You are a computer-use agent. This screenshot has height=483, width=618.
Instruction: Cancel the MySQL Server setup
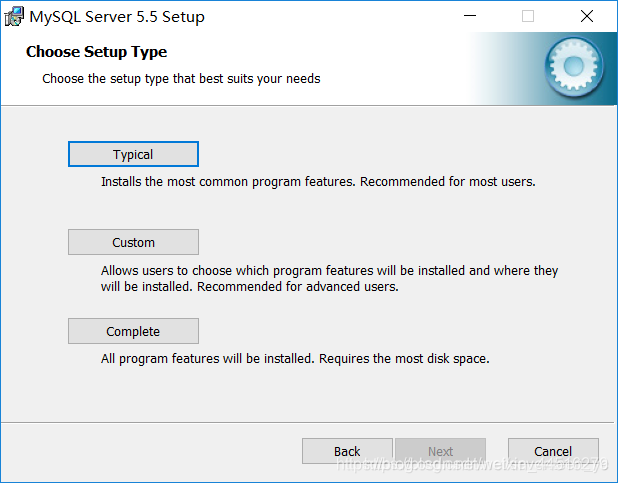[553, 451]
